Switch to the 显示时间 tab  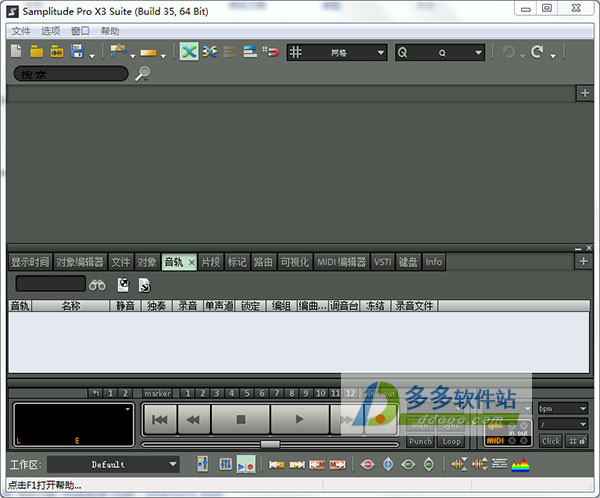(30, 262)
